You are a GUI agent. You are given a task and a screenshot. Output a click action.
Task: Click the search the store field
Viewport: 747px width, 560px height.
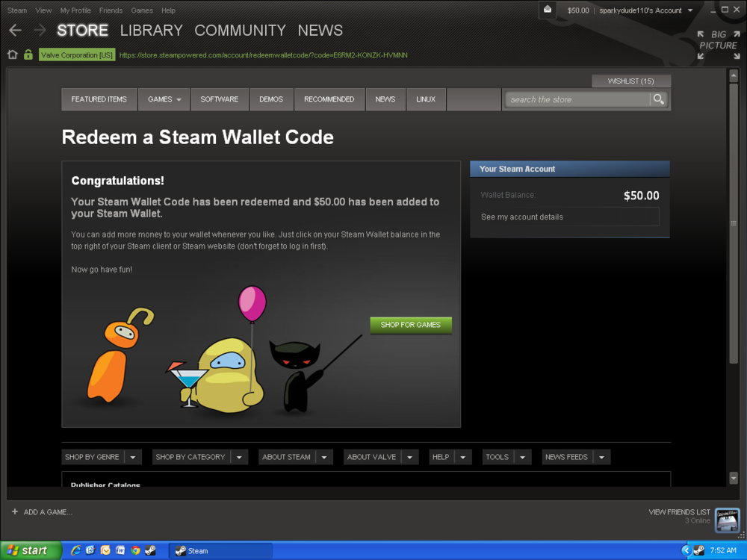tap(578, 99)
